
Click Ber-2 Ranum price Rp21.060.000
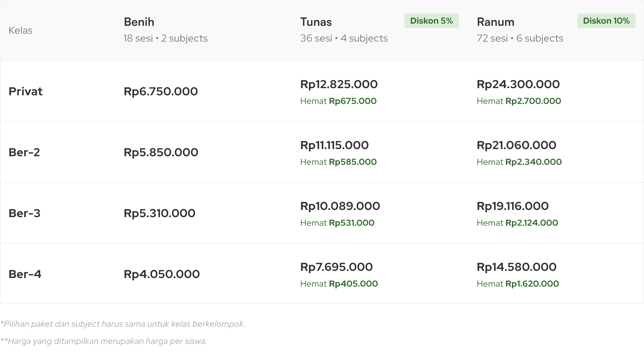click(x=516, y=145)
